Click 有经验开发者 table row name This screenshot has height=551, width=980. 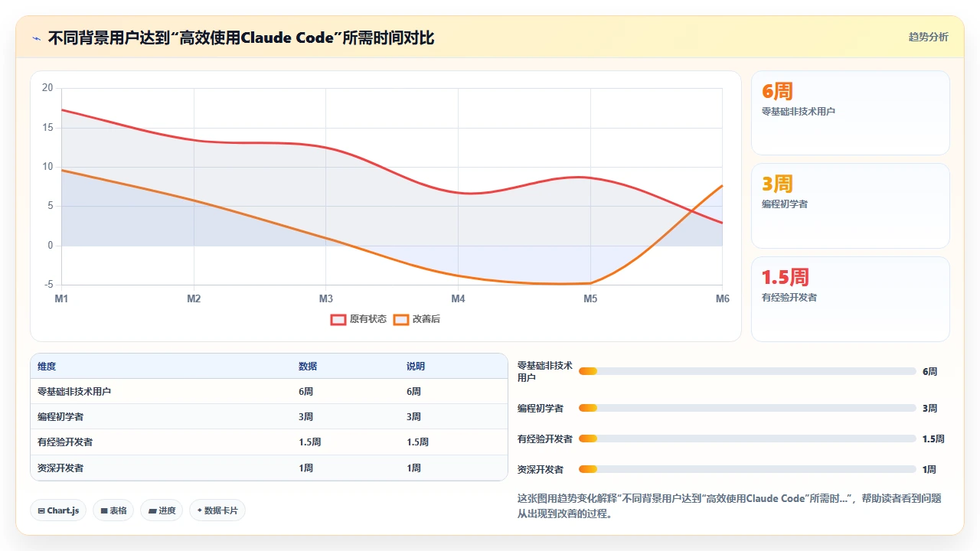pyautogui.click(x=65, y=442)
